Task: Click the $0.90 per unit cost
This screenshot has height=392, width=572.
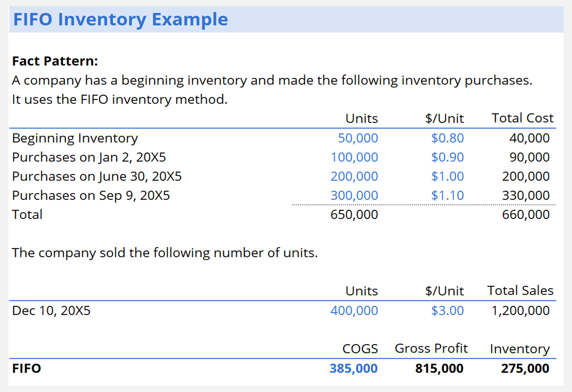Action: (447, 157)
